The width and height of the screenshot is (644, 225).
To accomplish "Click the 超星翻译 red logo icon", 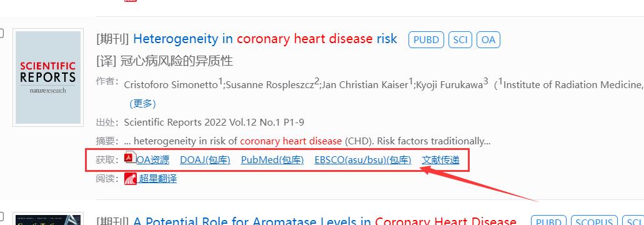I will pyautogui.click(x=131, y=178).
